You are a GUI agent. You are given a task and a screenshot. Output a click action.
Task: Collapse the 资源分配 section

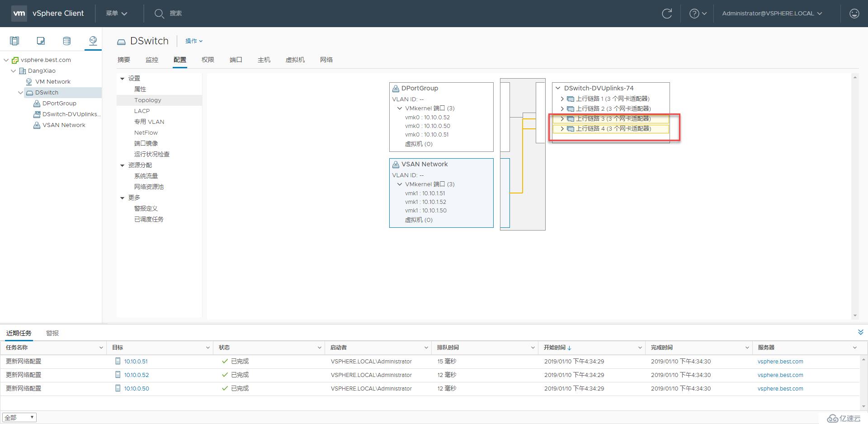(x=122, y=165)
